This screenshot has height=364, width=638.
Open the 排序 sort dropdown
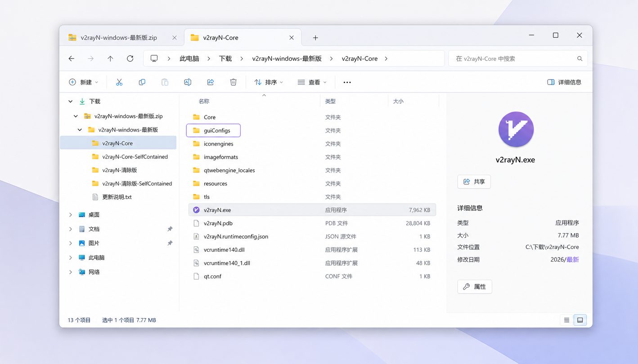click(269, 82)
